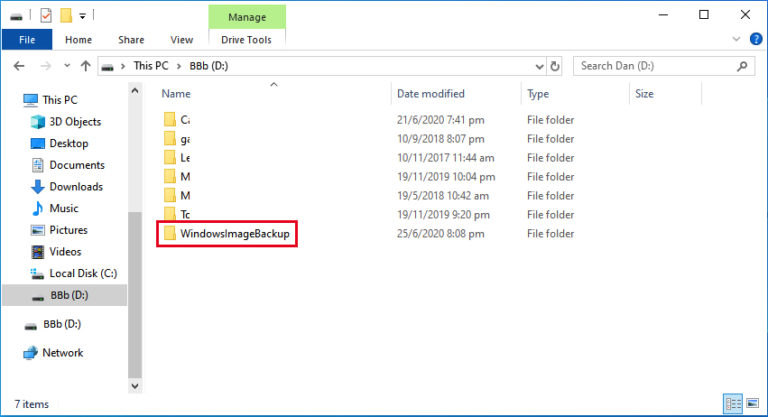Click the 25/6/2020 8:08 pm date cell
The width and height of the screenshot is (768, 417).
(440, 234)
